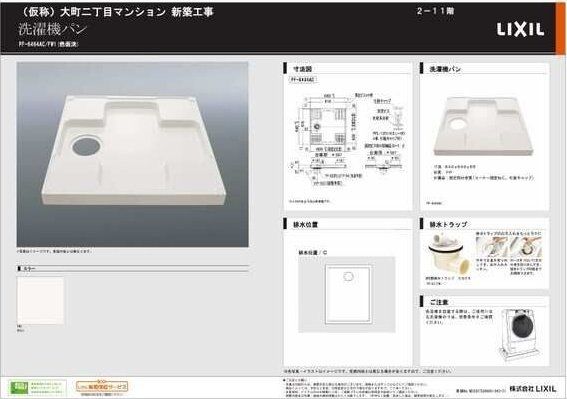Click the drain trap product photo
The height and width of the screenshot is (399, 567).
point(449,255)
